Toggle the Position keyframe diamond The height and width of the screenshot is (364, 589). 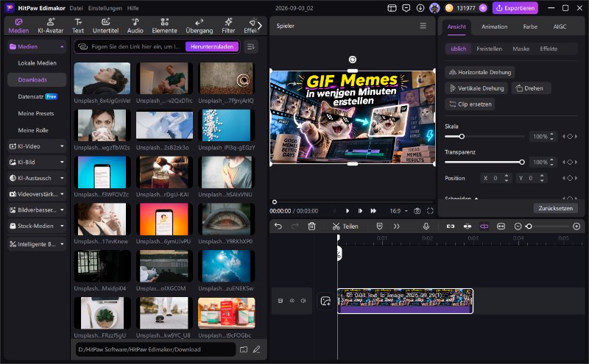(x=570, y=178)
